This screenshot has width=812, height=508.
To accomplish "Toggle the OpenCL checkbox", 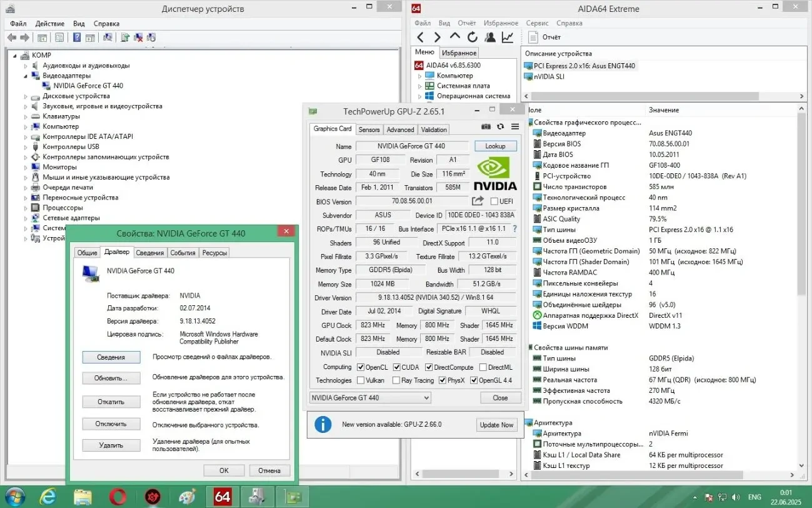I will tap(359, 367).
